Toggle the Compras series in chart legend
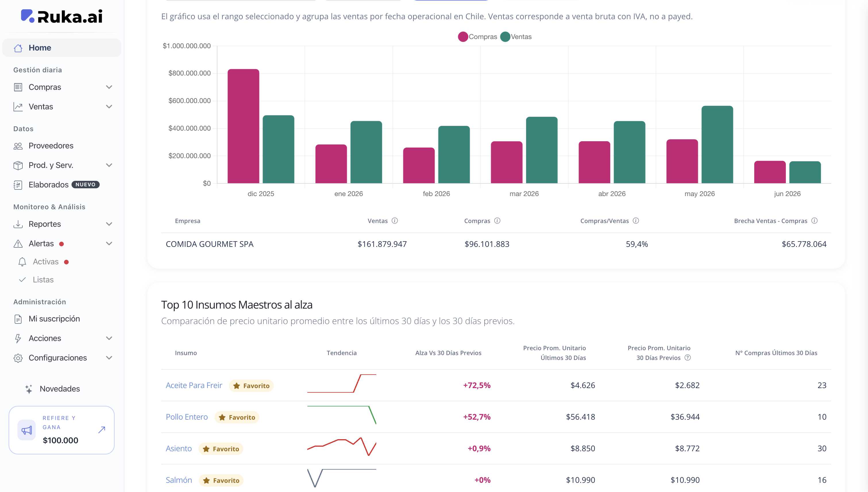Screen dimensions: 868x492 pyautogui.click(x=477, y=36)
